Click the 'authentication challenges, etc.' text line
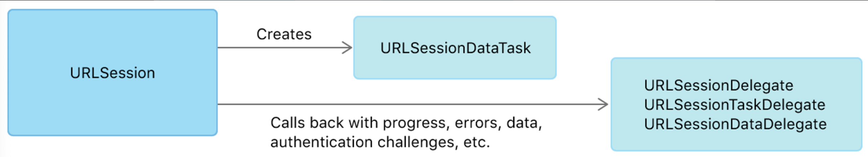 (380, 142)
